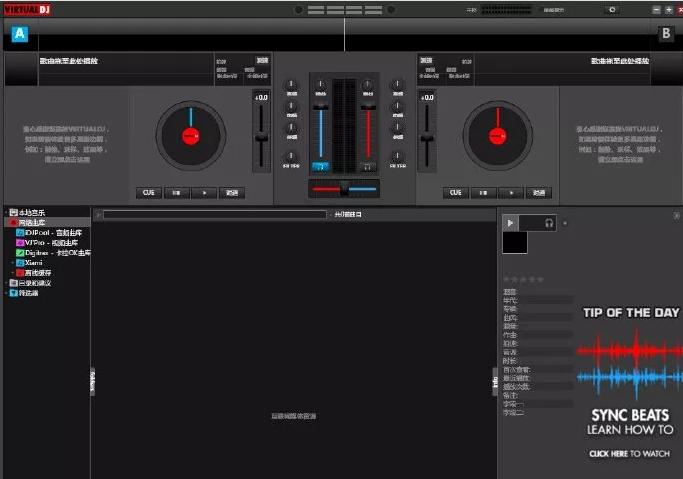This screenshot has width=683, height=479.
Task: Click the right deck FILTER knob
Action: [397, 156]
